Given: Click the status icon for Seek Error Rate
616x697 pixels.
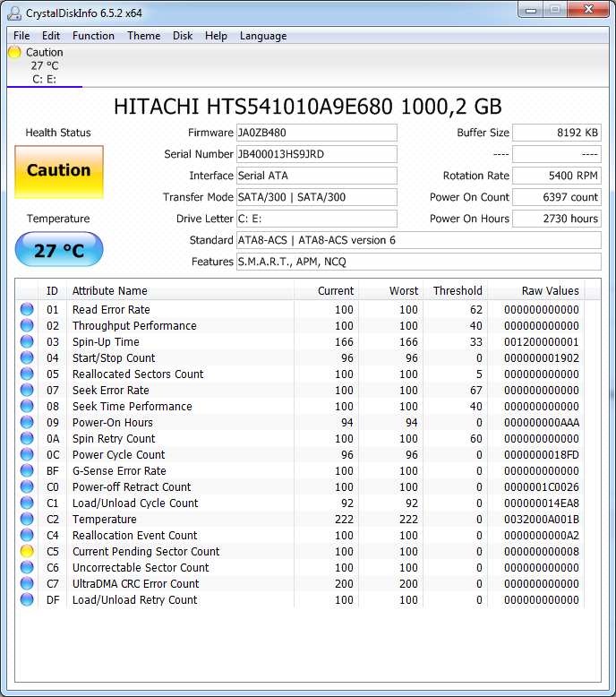Looking at the screenshot, I should (27, 390).
